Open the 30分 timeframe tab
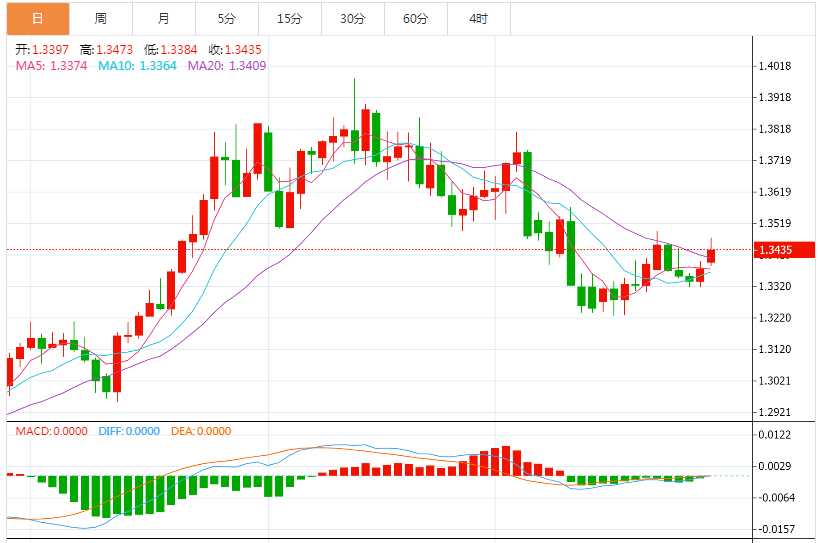This screenshot has width=818, height=543. click(x=353, y=19)
